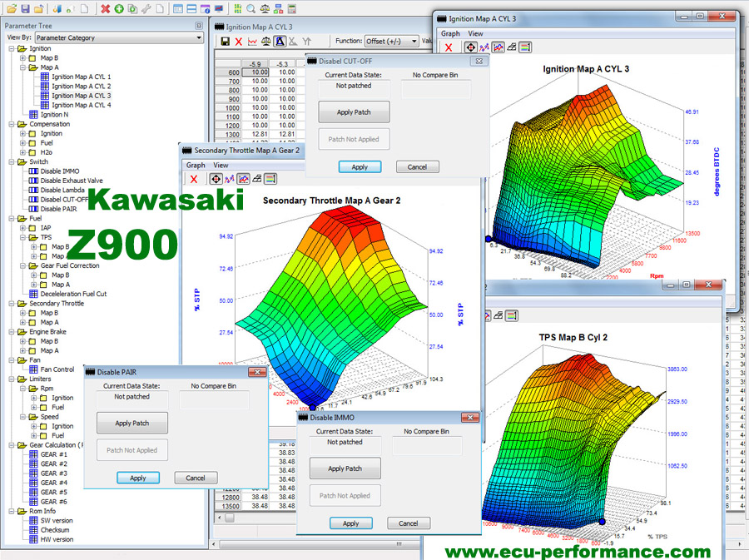Click the magnifier search icon in main toolbar
Screen dimensions: 749x560
251,8
